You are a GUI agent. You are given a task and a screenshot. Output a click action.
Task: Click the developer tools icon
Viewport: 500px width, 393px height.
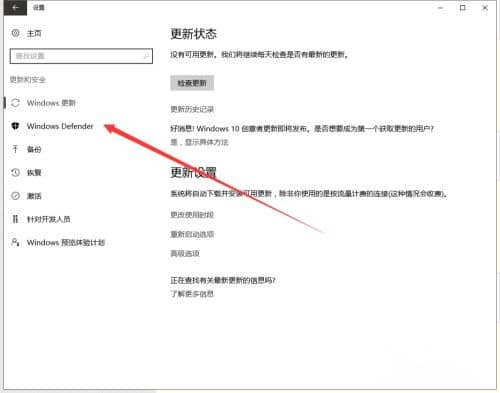coord(15,219)
